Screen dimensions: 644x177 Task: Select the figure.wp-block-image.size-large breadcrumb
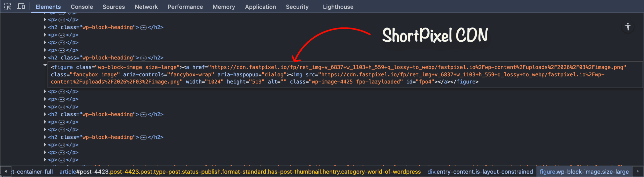(x=584, y=172)
